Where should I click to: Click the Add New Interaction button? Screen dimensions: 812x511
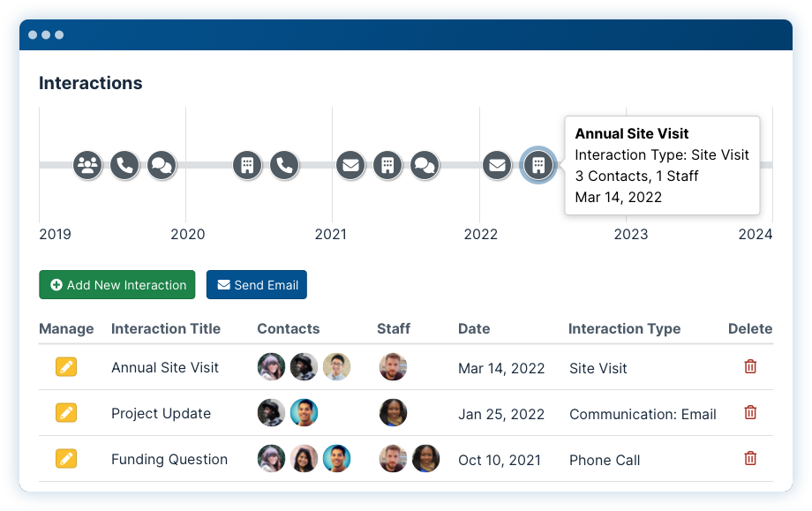117,285
